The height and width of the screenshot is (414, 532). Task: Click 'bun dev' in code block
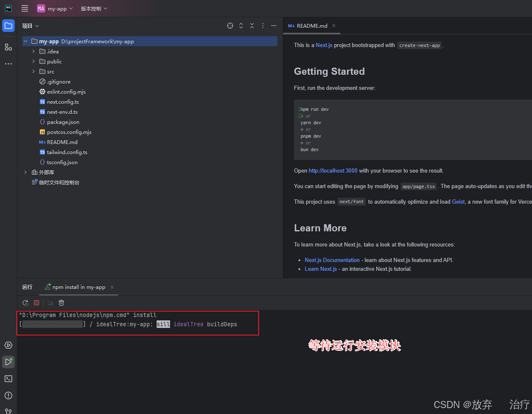pos(309,150)
